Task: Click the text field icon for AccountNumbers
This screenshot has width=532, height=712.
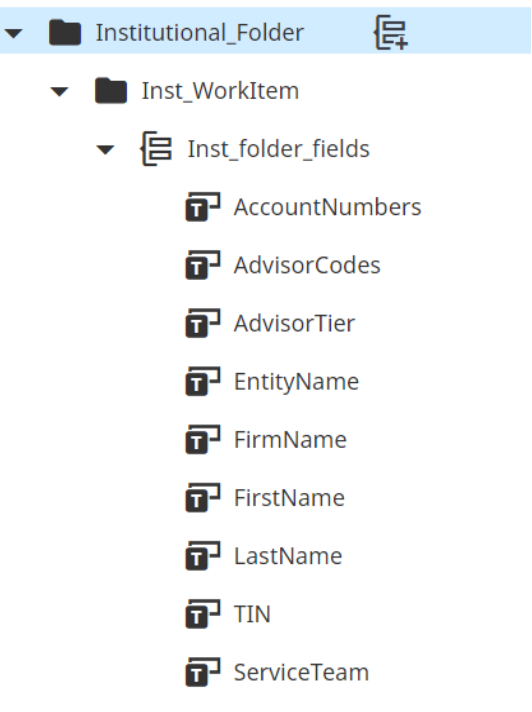Action: coord(202,207)
